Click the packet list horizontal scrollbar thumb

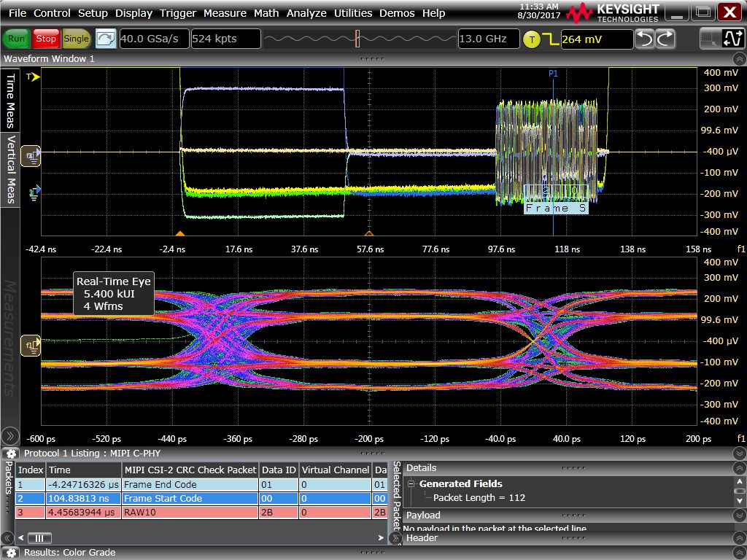[x=39, y=539]
